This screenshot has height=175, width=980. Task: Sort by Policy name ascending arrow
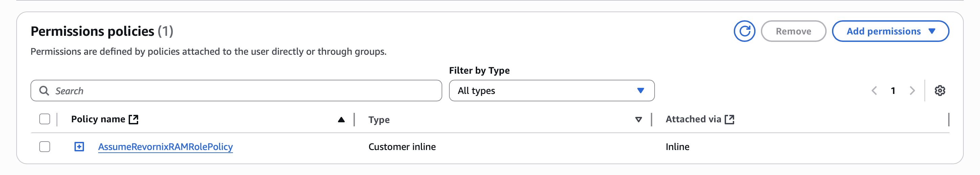coord(341,120)
